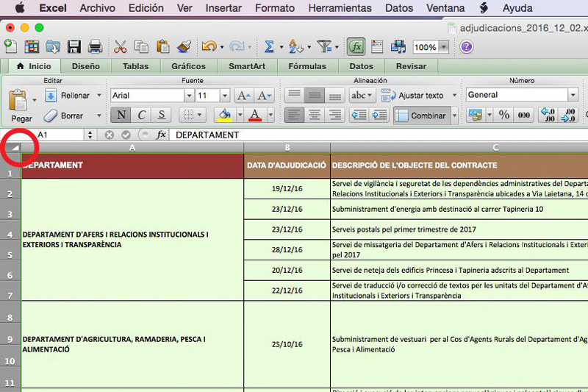Image resolution: width=588 pixels, height=392 pixels.
Task: Toggle align text right
Action: 334,115
